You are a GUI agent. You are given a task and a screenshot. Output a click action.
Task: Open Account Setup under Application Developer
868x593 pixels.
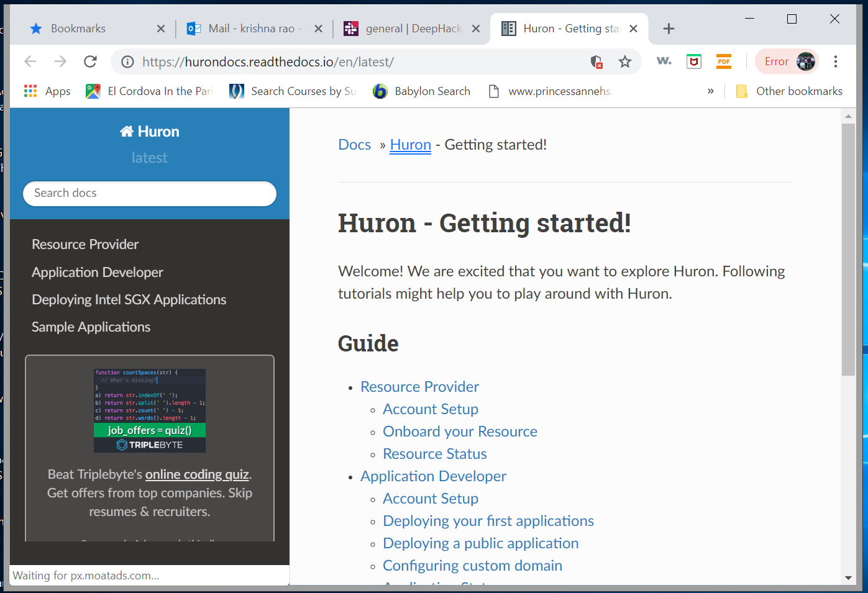tap(431, 499)
